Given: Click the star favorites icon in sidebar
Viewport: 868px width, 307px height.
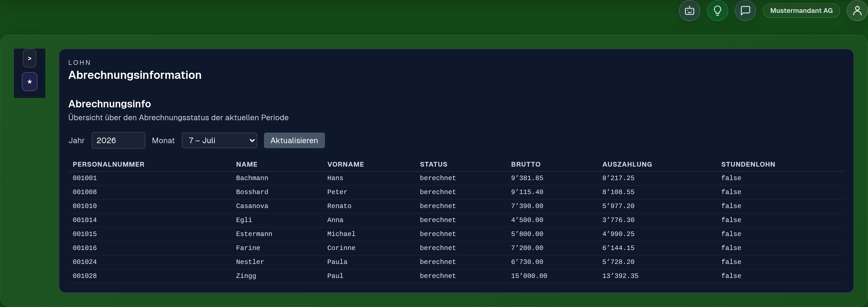Looking at the screenshot, I should point(30,82).
